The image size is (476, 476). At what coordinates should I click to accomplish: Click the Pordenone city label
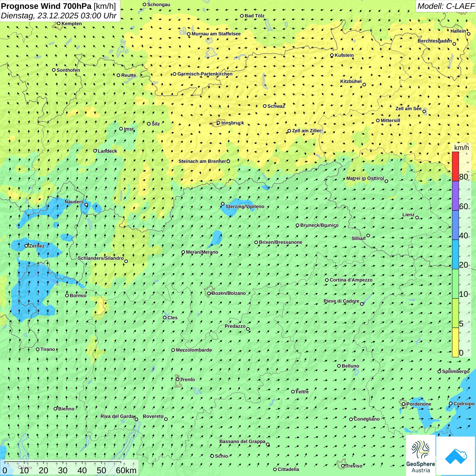coord(419,404)
